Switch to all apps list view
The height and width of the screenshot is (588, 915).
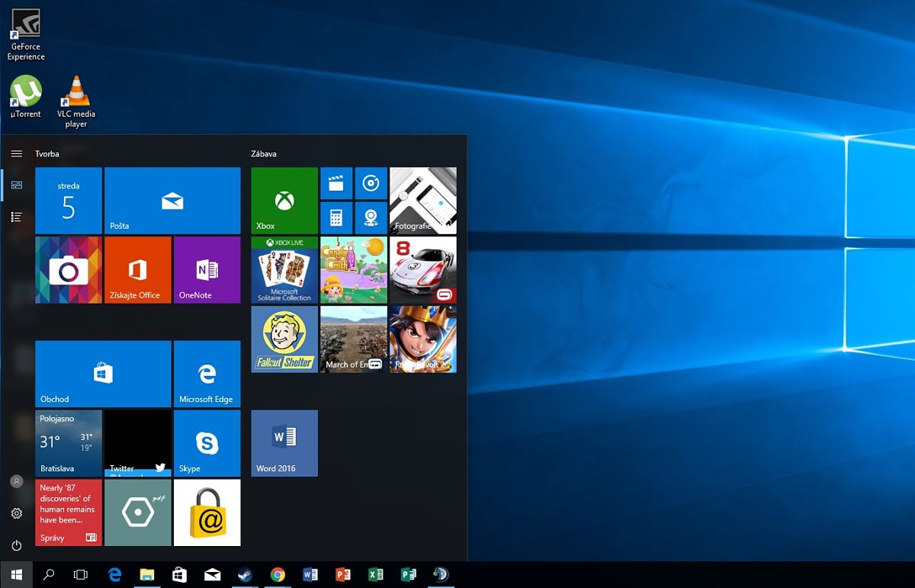pos(17,217)
